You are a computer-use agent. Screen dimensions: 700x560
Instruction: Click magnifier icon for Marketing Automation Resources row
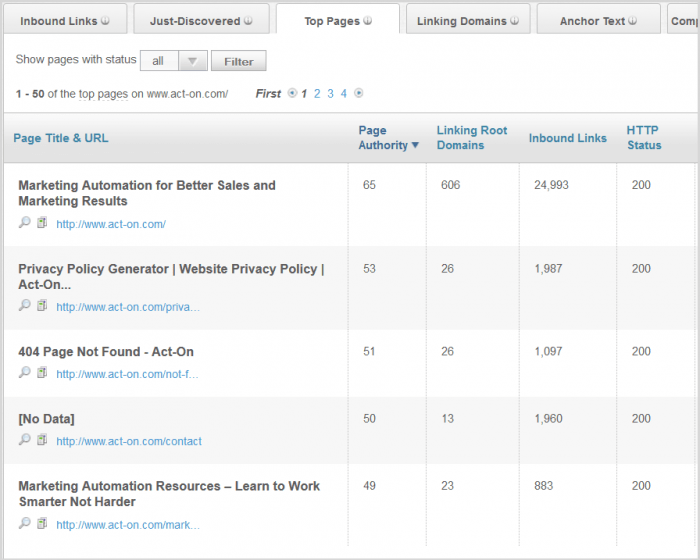(25, 523)
